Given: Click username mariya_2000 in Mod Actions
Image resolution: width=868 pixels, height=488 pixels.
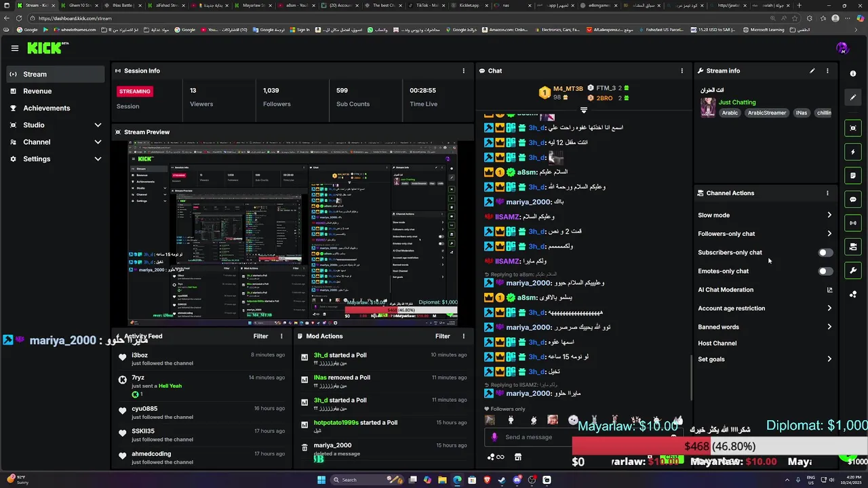Looking at the screenshot, I should [332, 445].
